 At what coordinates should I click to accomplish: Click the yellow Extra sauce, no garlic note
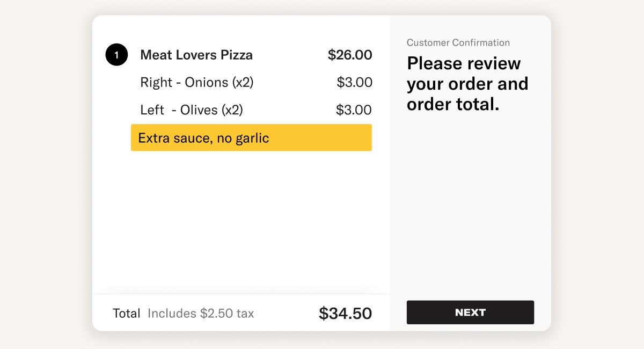click(x=251, y=138)
